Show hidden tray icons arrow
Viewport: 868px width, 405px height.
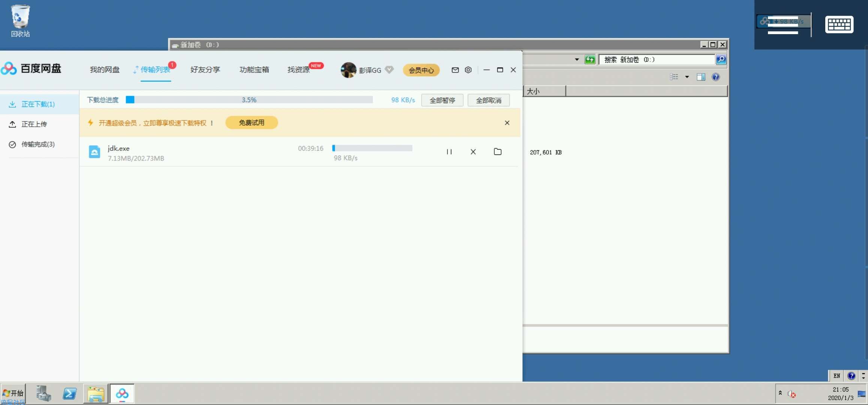(780, 393)
